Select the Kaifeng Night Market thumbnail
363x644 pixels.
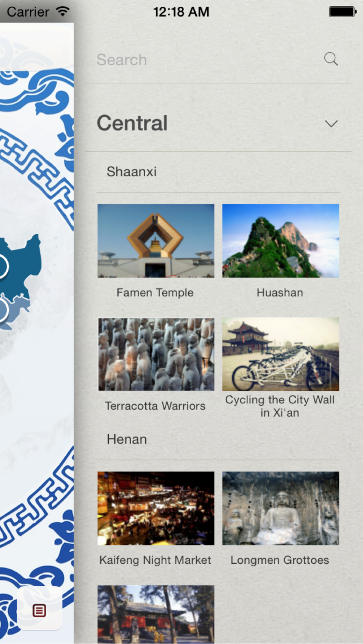point(156,508)
